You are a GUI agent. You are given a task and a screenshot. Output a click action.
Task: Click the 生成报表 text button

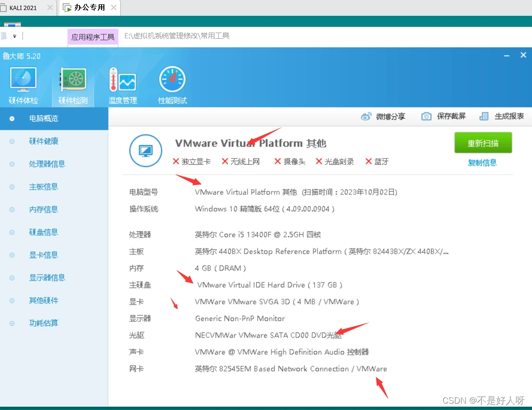[509, 116]
